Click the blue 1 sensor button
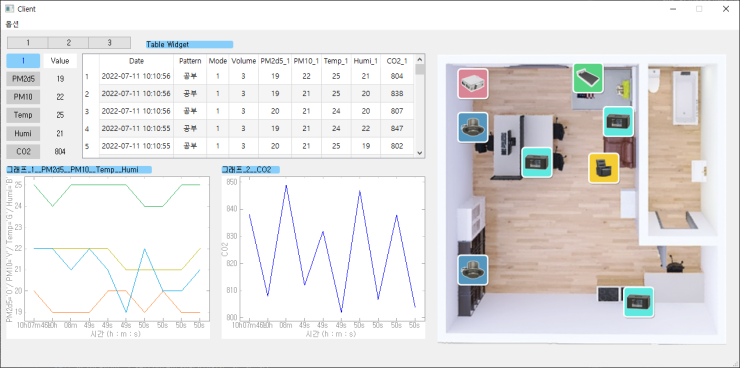740x368 pixels. (x=23, y=61)
